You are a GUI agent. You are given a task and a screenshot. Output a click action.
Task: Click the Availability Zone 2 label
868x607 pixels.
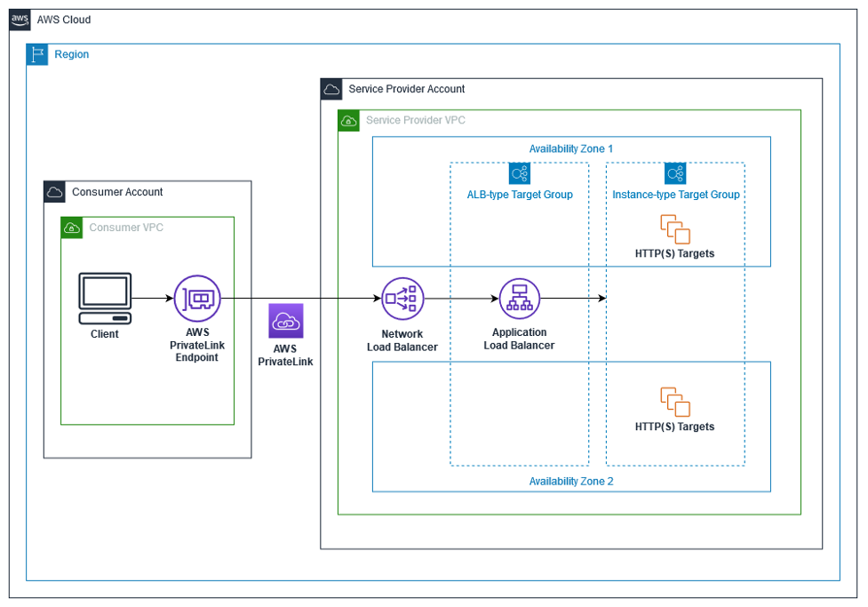coord(571,481)
